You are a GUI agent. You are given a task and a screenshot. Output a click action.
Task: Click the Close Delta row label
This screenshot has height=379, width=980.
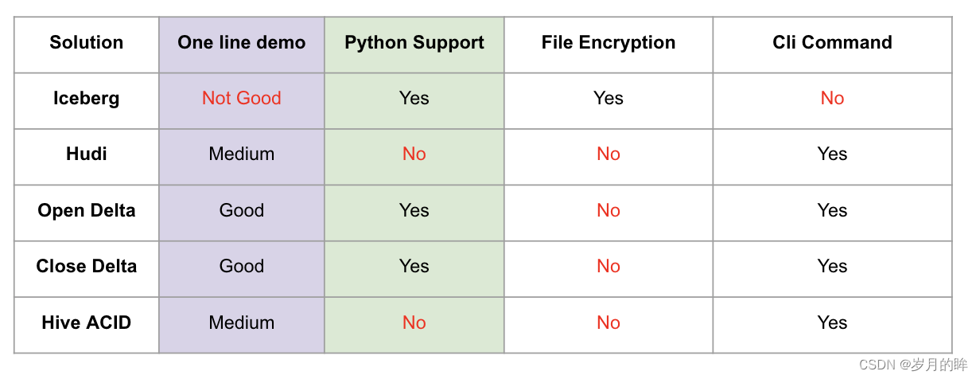tap(87, 267)
